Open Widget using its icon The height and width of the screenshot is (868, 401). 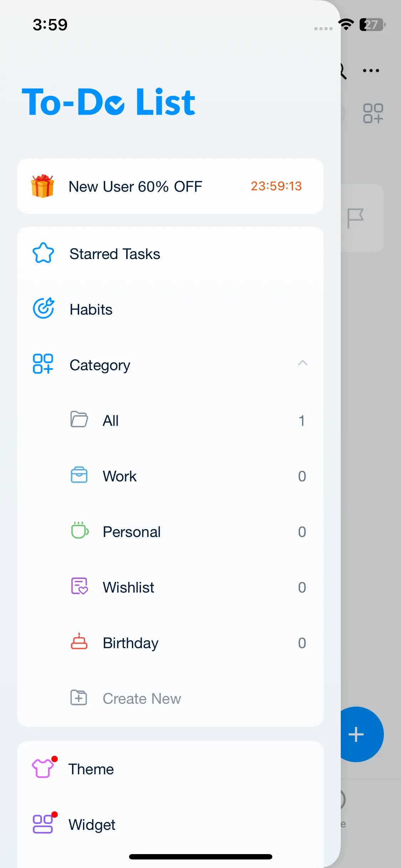(x=43, y=824)
